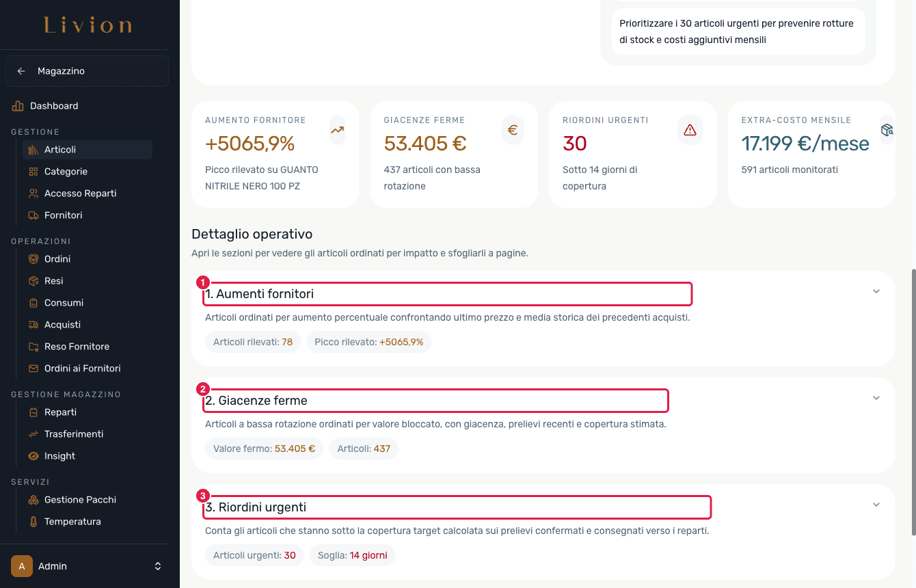Open Categorie in the sidebar
This screenshot has height=588, width=916.
[87, 172]
